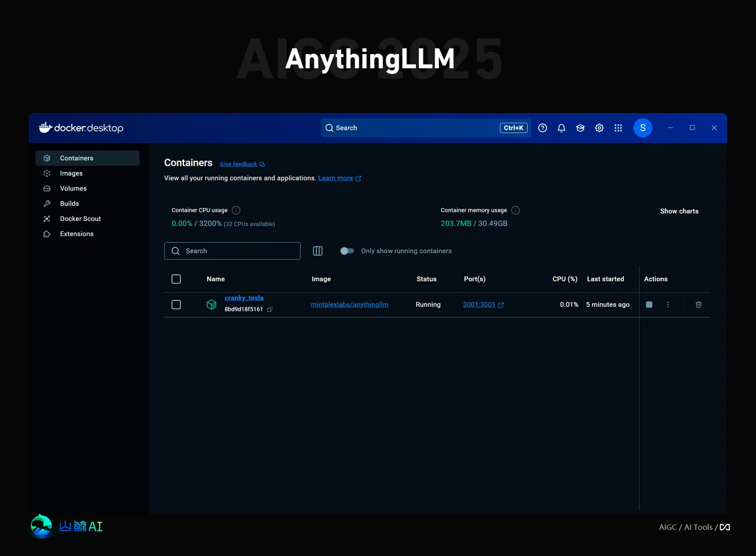756x556 pixels.
Task: Click the top global Search bar
Action: [x=426, y=128]
